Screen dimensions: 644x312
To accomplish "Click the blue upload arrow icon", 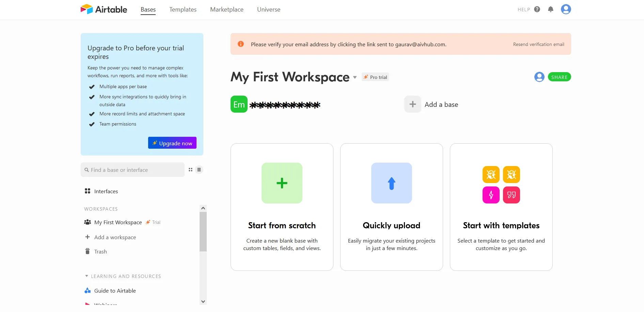I will pyautogui.click(x=392, y=183).
